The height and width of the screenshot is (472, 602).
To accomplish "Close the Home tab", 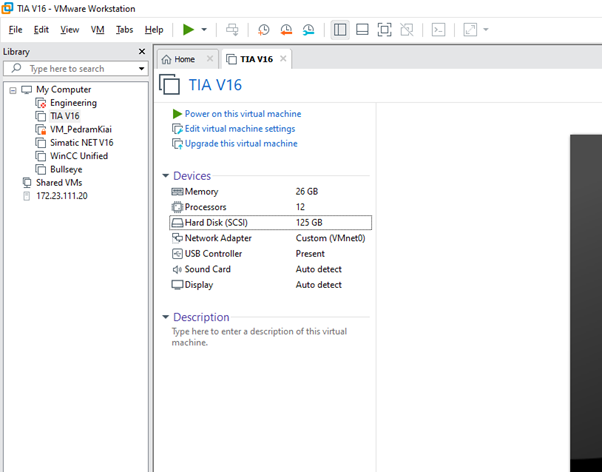I will click(210, 59).
